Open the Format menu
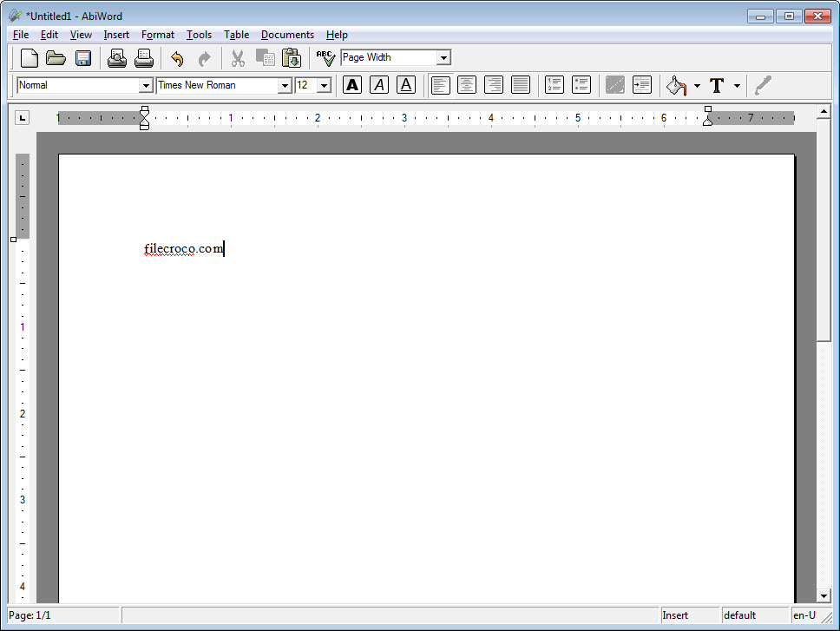This screenshot has height=631, width=840. (158, 35)
